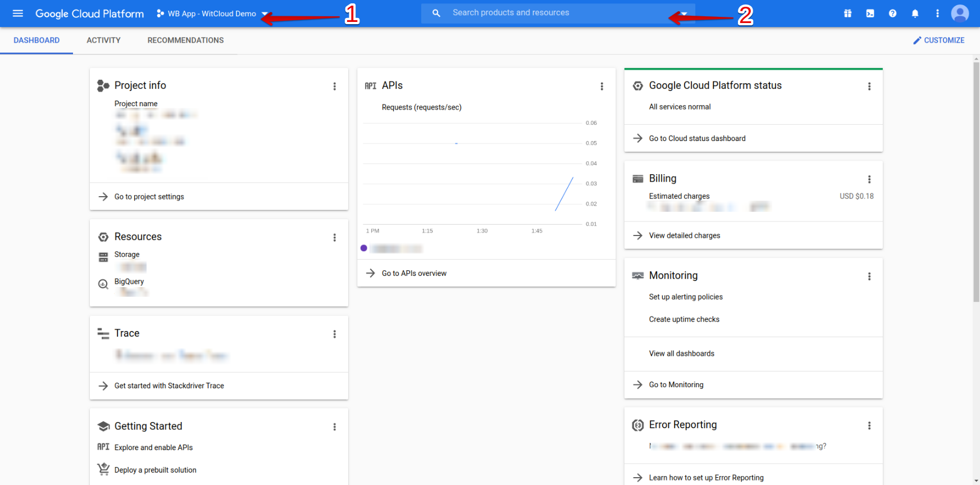
Task: Open the help question mark icon
Action: pos(892,13)
